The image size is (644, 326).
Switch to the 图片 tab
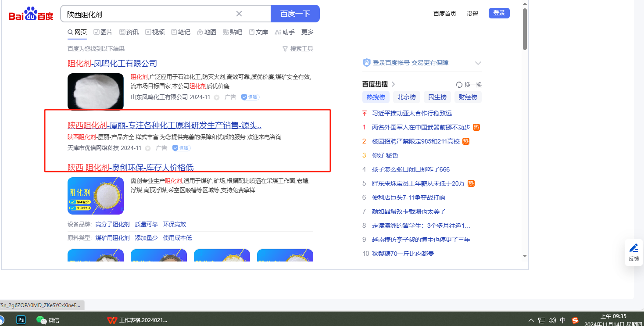click(x=103, y=32)
